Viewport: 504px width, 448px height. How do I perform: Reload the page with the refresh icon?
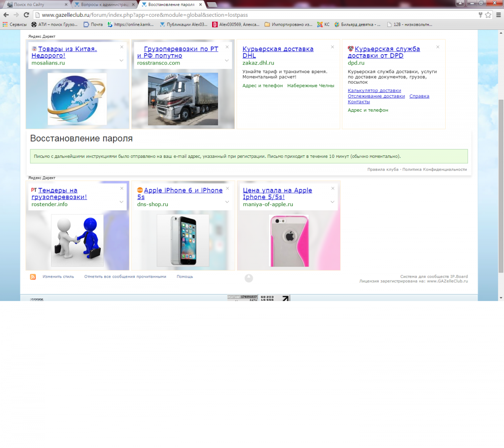pos(26,15)
